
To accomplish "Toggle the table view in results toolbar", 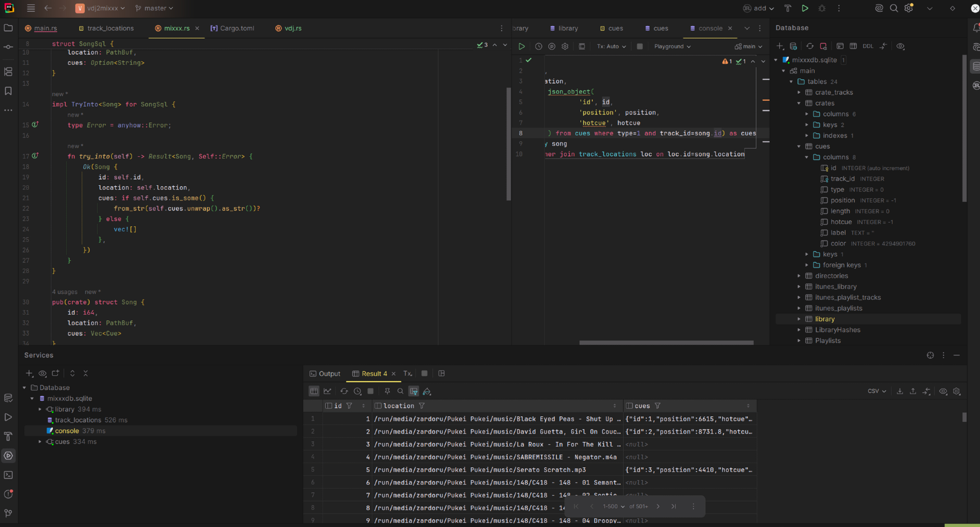I will [x=314, y=391].
